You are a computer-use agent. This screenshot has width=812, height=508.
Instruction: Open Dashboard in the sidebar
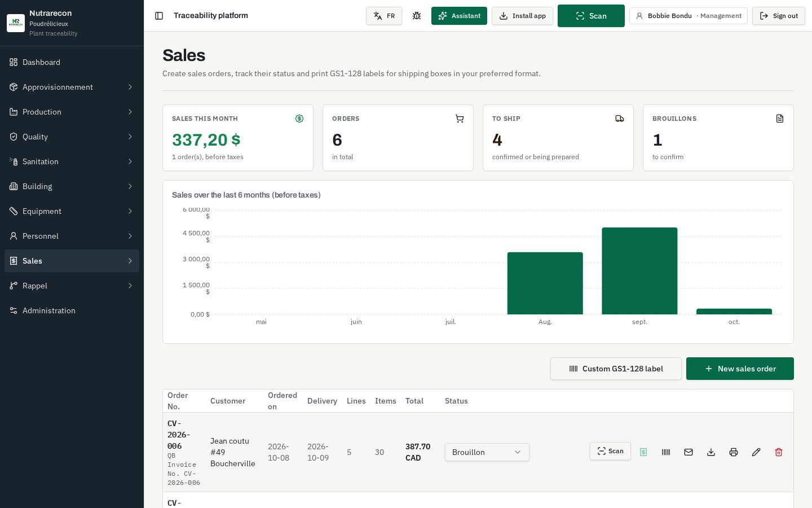pos(72,62)
